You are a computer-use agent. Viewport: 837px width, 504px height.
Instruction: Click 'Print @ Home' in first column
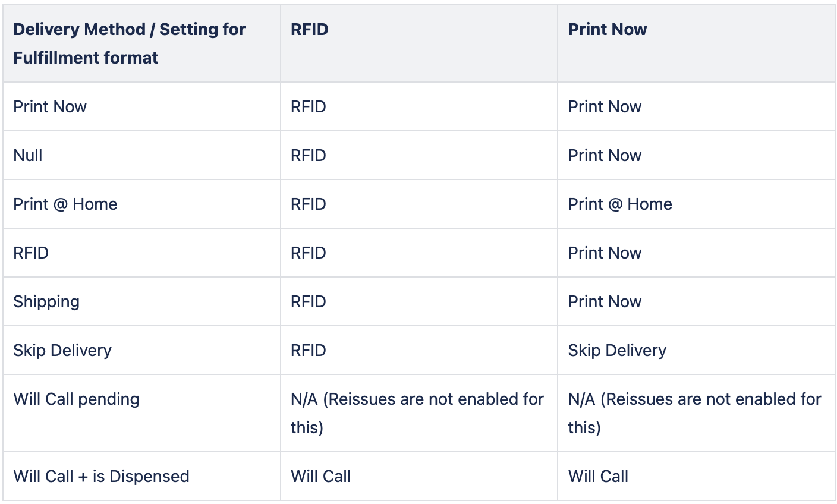click(65, 204)
